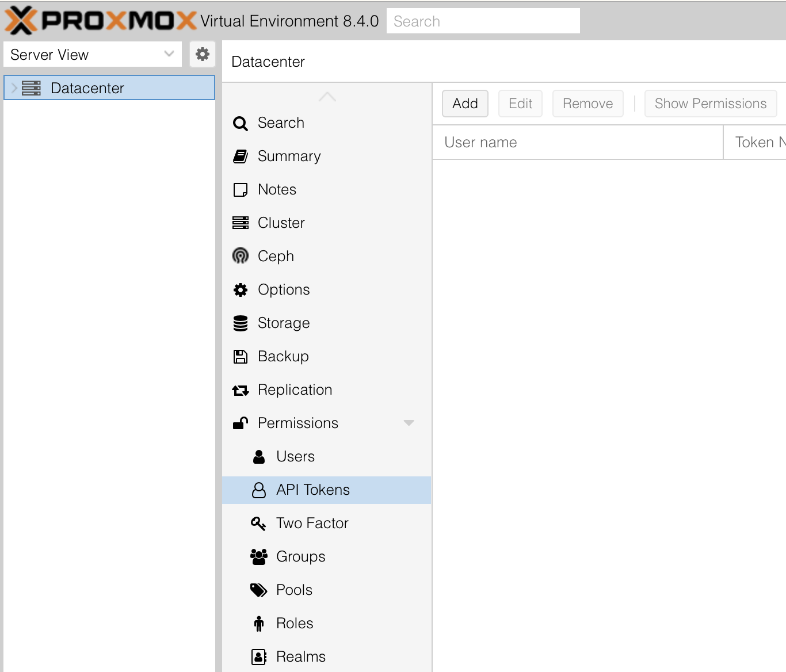Open Pools via the tag icon
Viewport: 786px width, 672px height.
pos(259,590)
